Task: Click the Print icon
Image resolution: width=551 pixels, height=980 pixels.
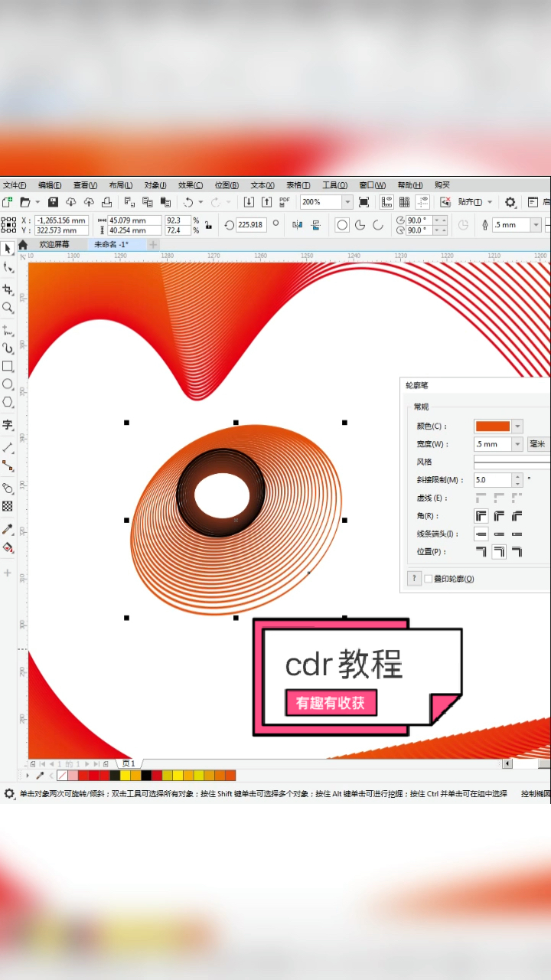Action: [x=107, y=202]
